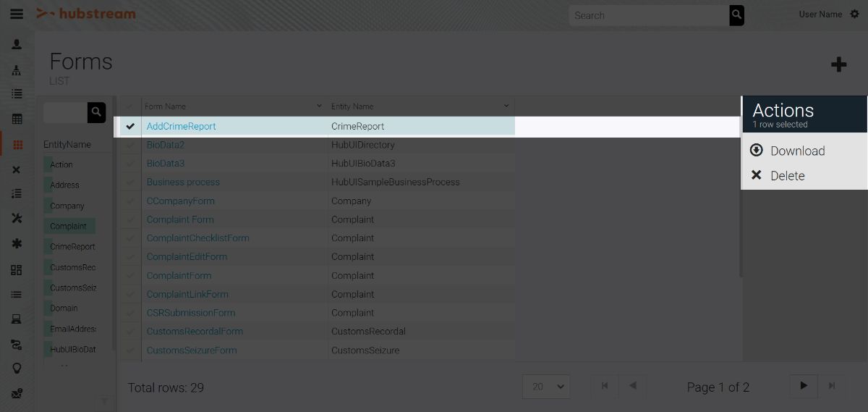Toggle the select-all checkbox in table header
This screenshot has width=868, height=412.
point(130,106)
